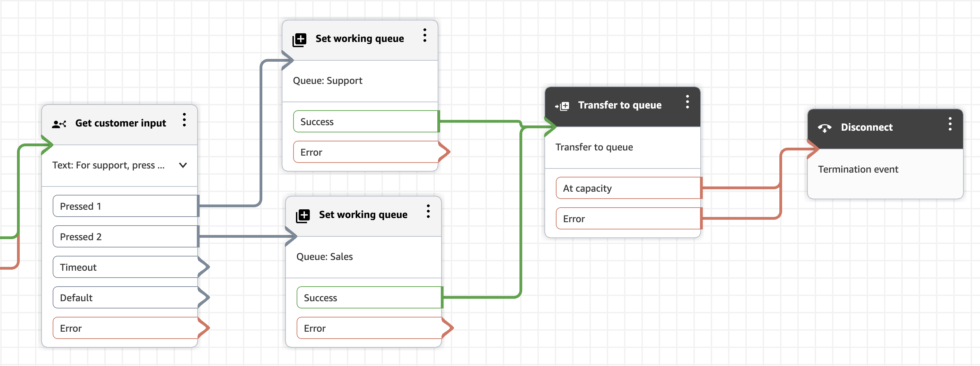Viewport: 980px width, 366px height.
Task: Open Transfer to queue three-dot menu
Action: 687,102
